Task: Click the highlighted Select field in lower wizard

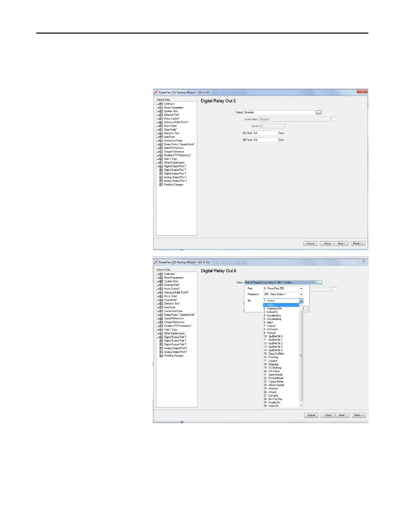Action: 280,282
